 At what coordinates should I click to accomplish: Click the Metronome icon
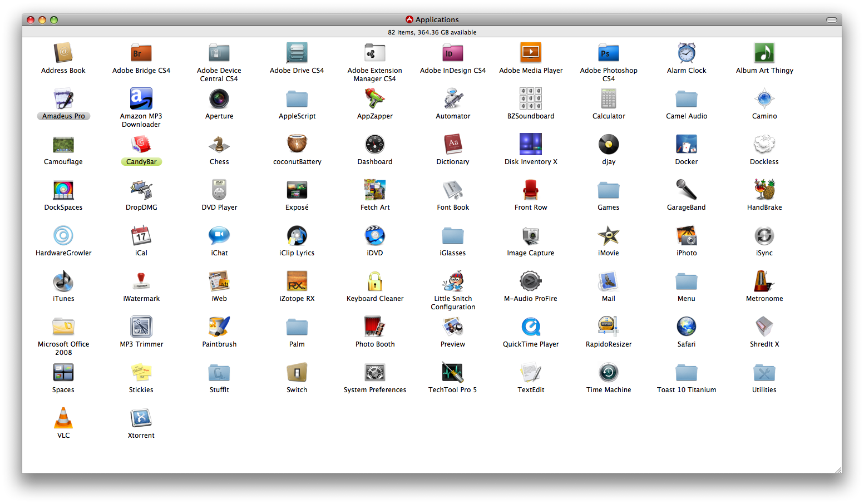point(764,281)
